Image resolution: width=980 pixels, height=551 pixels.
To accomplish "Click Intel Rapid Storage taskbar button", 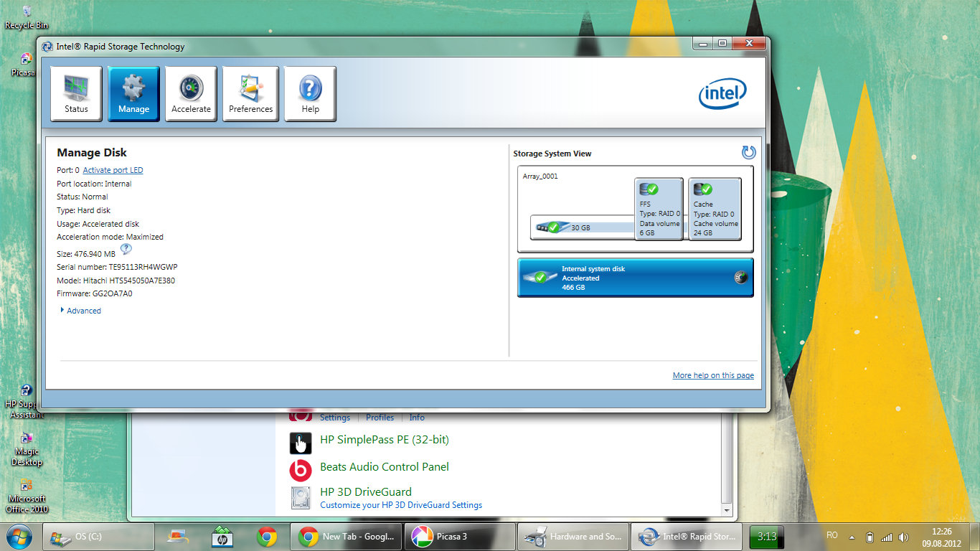I will coord(687,537).
